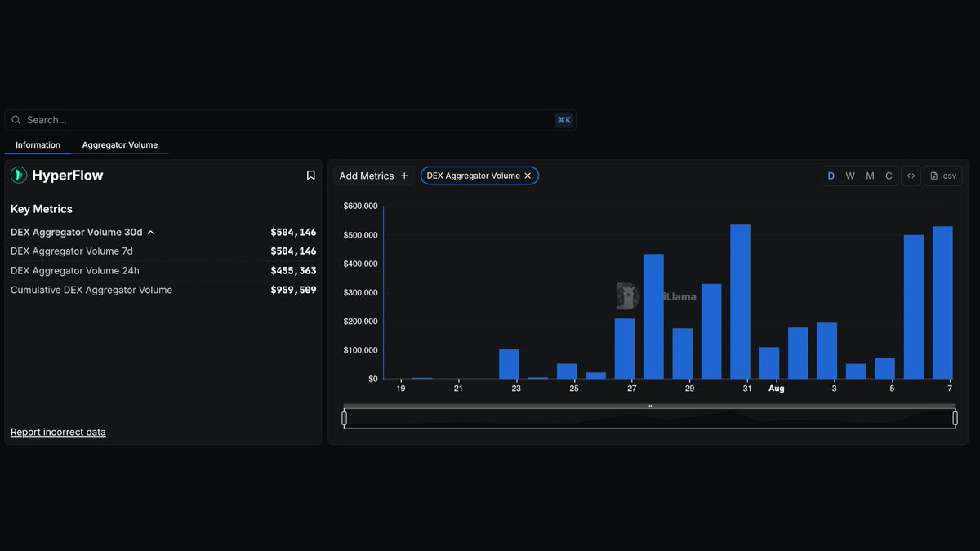Open the Add Metrics dropdown
This screenshot has width=980, height=551.
pos(373,176)
